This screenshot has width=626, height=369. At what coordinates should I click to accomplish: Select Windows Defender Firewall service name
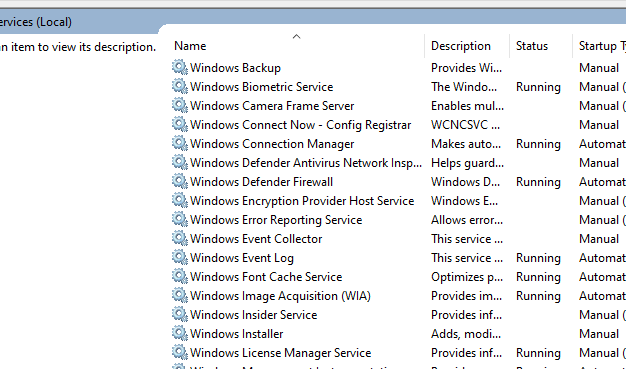261,182
